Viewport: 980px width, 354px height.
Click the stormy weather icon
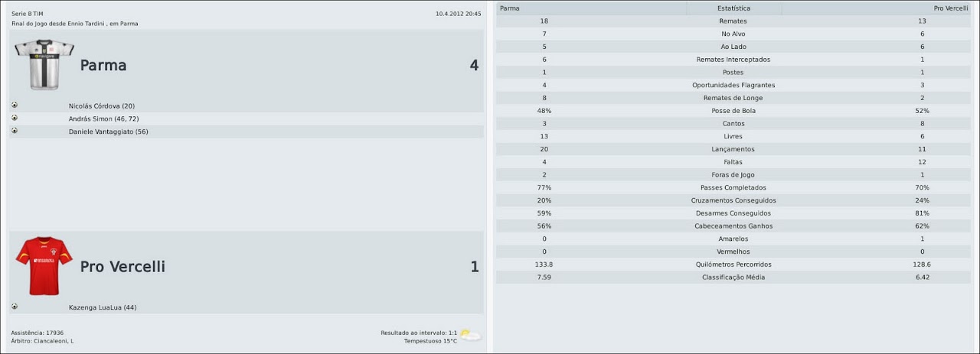pos(470,335)
